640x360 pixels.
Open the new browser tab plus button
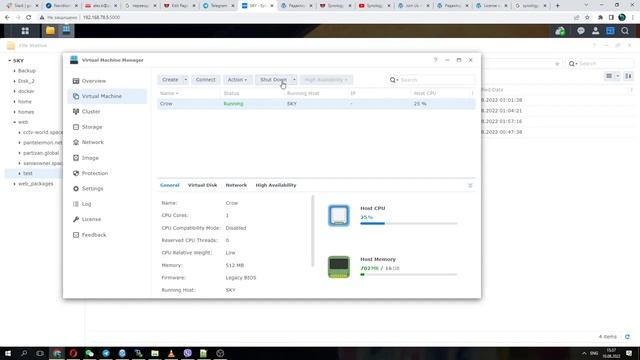[558, 6]
